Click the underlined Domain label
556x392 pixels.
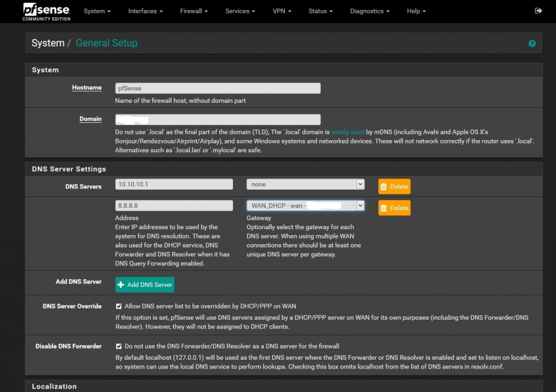[91, 119]
